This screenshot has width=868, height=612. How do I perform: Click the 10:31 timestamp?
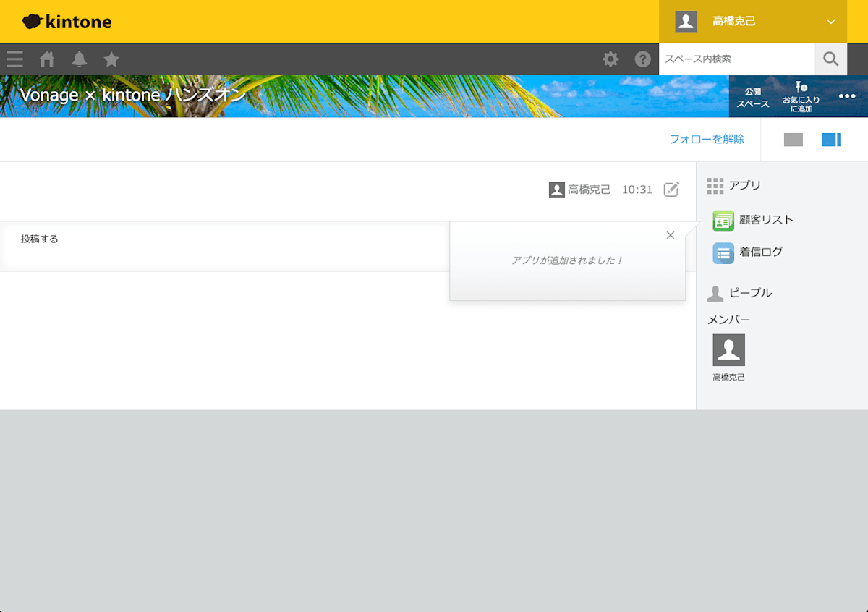637,190
